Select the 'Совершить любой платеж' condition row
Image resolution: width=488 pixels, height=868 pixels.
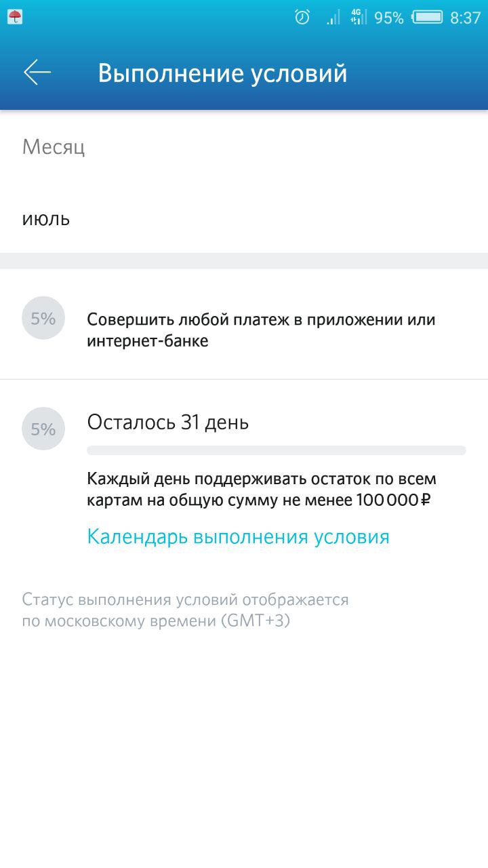pyautogui.click(x=261, y=330)
